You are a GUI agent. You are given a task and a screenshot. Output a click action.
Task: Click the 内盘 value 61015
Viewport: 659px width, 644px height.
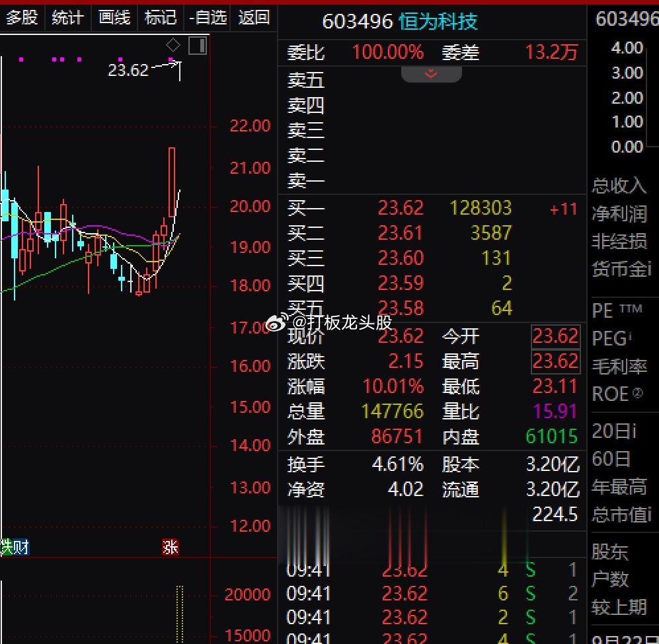(x=551, y=437)
